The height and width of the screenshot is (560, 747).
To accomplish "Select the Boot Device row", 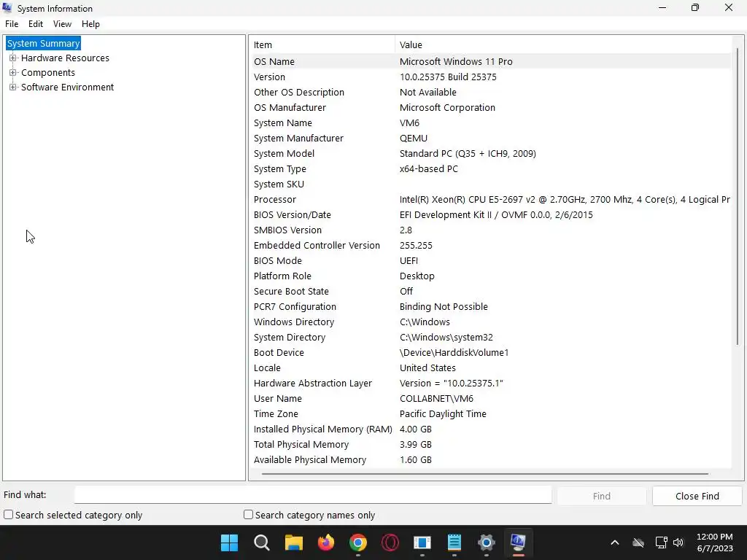I will click(x=492, y=352).
